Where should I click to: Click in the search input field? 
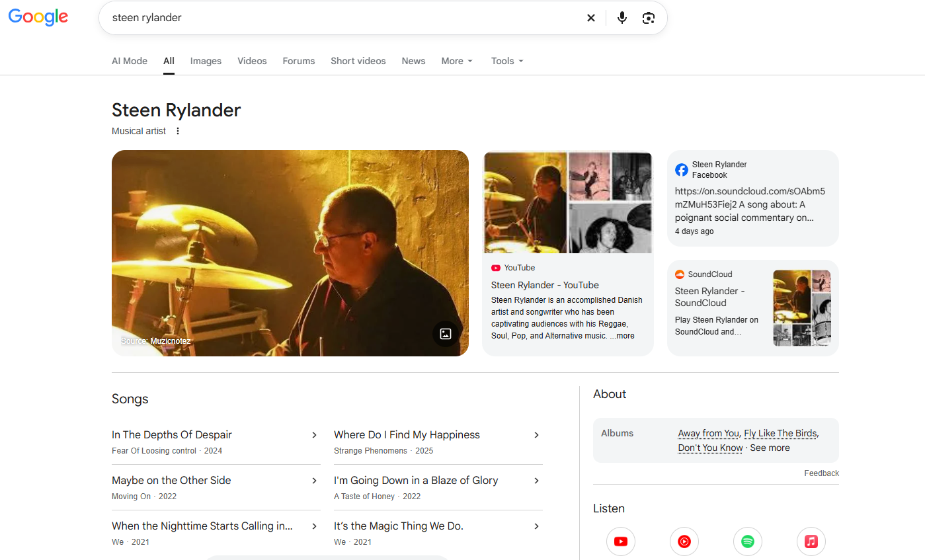[344, 18]
